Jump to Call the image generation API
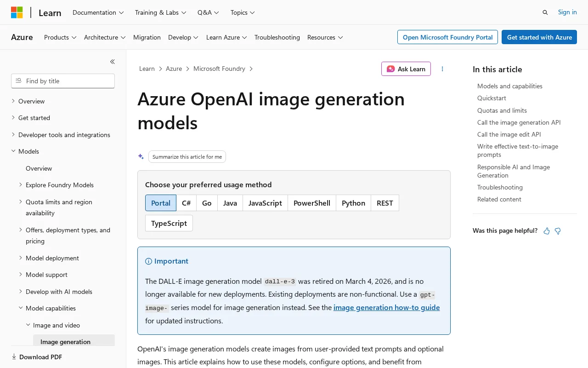 tap(519, 122)
